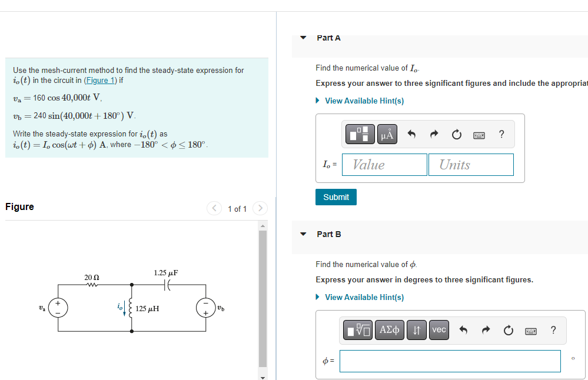Open the help question mark in Part B toolbar

[x=553, y=330]
